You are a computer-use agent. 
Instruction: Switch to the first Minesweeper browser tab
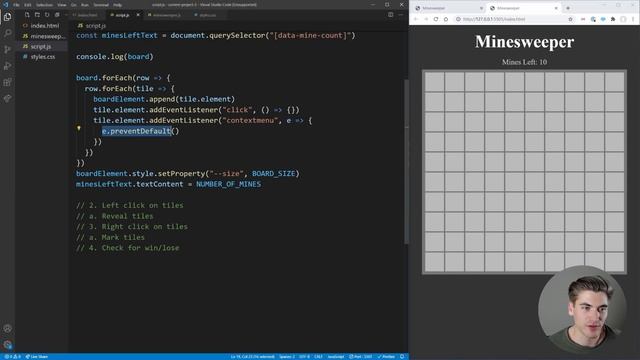(448, 8)
